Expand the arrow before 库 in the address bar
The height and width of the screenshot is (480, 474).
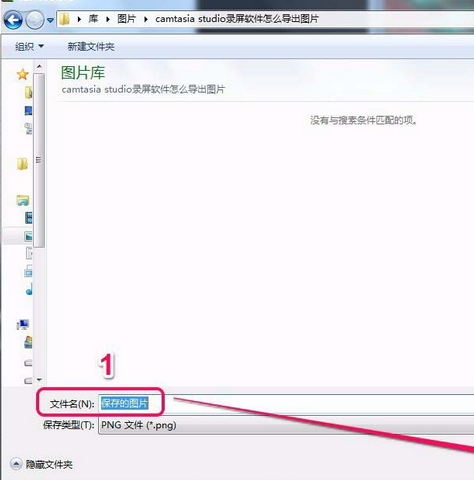[x=79, y=19]
